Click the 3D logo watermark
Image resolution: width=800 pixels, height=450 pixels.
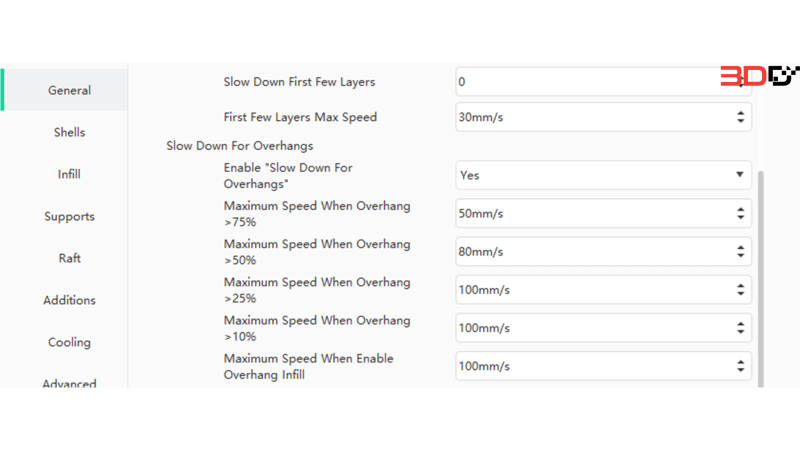coord(759,76)
